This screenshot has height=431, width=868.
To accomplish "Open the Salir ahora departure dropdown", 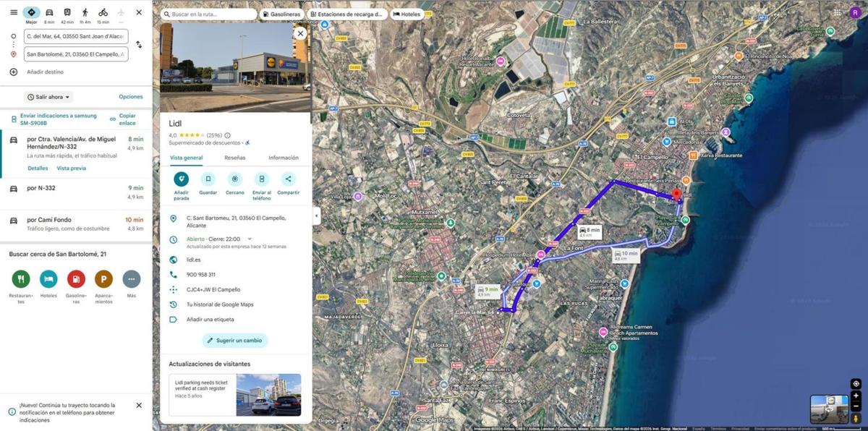I will (x=49, y=97).
